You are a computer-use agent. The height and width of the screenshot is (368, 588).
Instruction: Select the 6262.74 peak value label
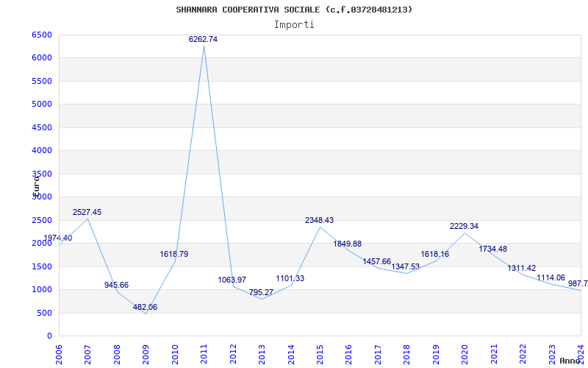click(203, 40)
